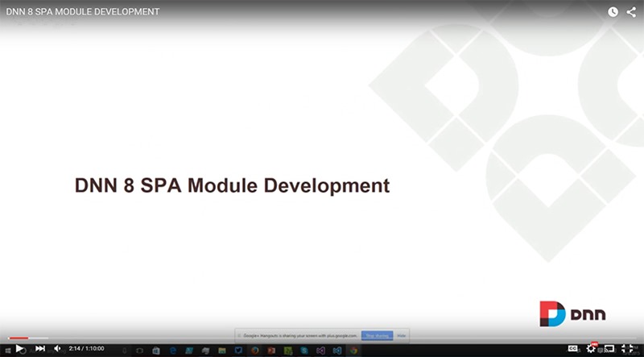Open the DNN 8 SPA MODULE DEVELOPMENT video title
The width and height of the screenshot is (644, 357).
point(83,11)
